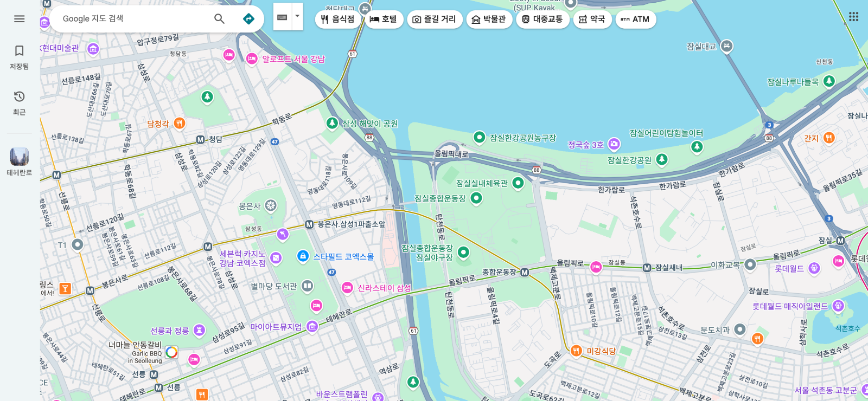Viewport: 868px width, 401px height.
Task: Filter map by 음식점 category
Action: [x=337, y=20]
